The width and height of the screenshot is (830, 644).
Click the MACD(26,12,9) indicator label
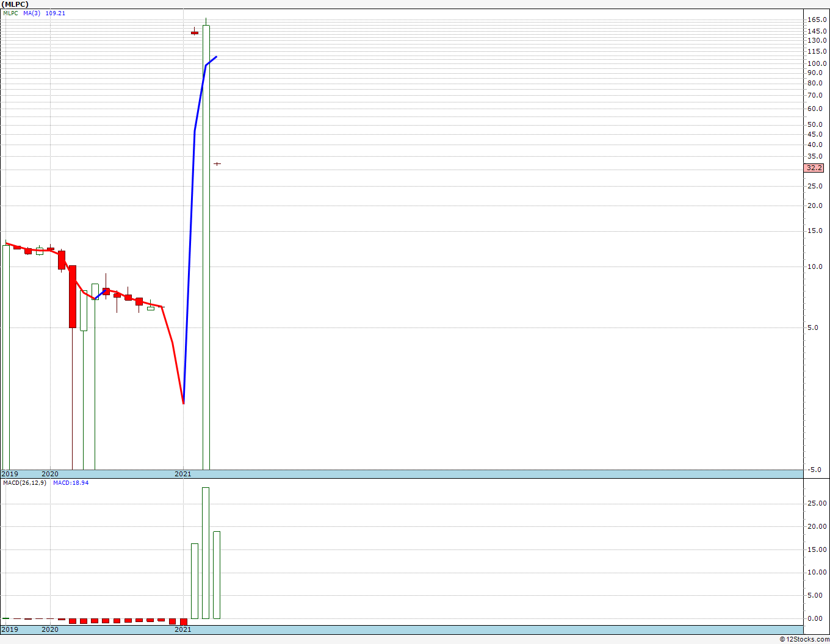24,482
